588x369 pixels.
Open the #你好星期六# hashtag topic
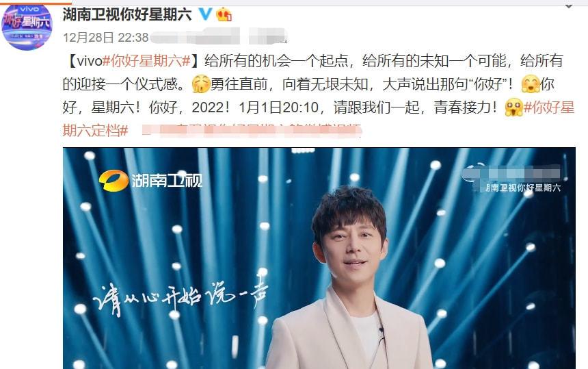click(x=147, y=61)
